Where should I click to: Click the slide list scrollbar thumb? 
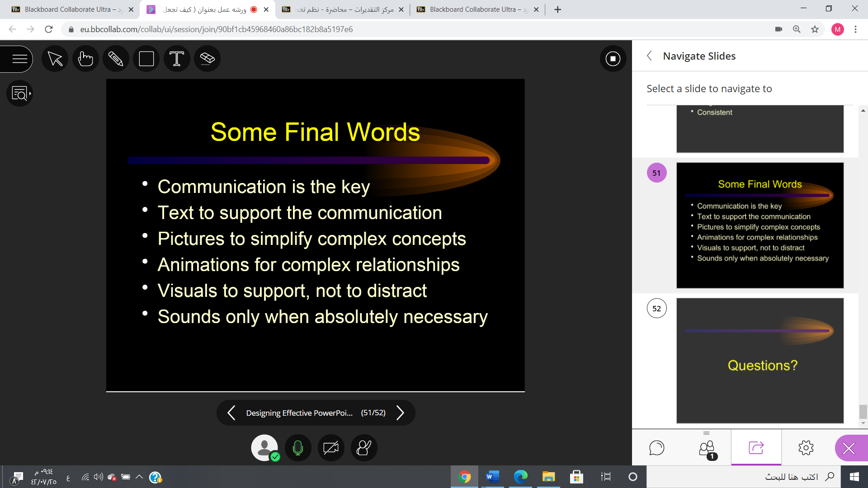pyautogui.click(x=863, y=412)
